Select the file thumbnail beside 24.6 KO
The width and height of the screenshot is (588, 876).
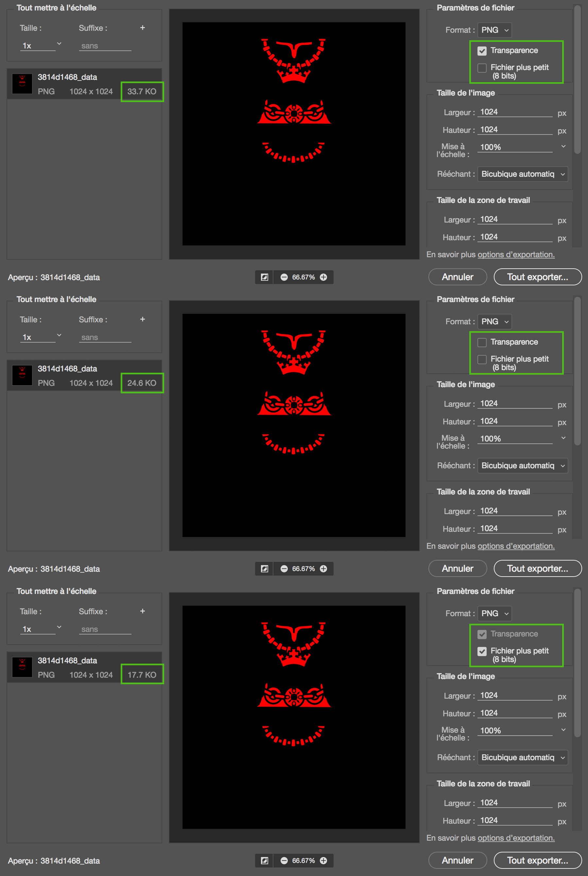click(22, 375)
